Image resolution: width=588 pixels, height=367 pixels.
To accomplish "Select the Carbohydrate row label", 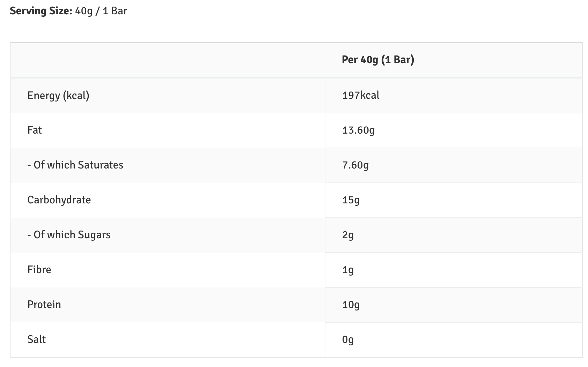I will coord(59,200).
